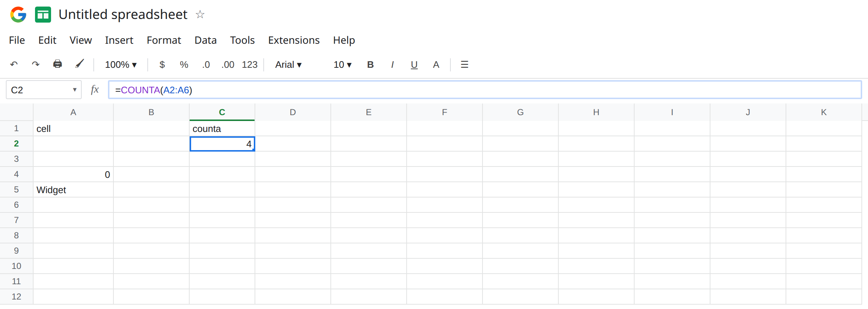Activate the paint format brush
The image size is (868, 309).
click(x=79, y=64)
